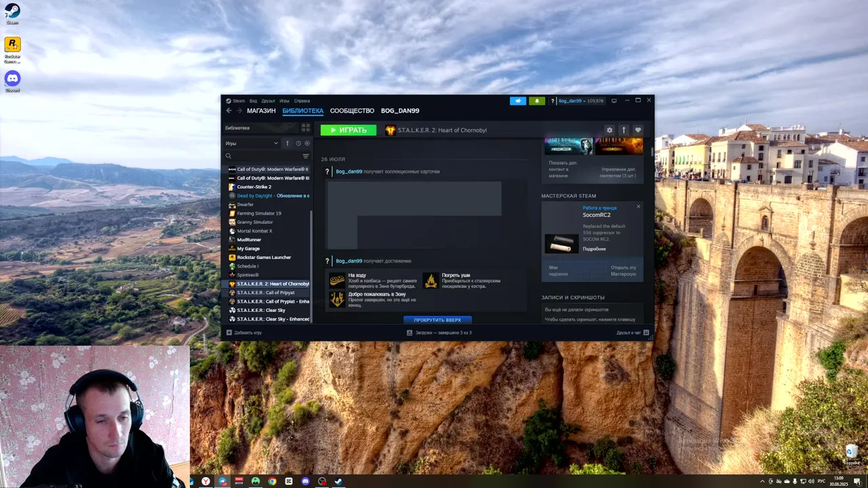
Task: Click Telegram icon in taskbar
Action: tap(222, 481)
